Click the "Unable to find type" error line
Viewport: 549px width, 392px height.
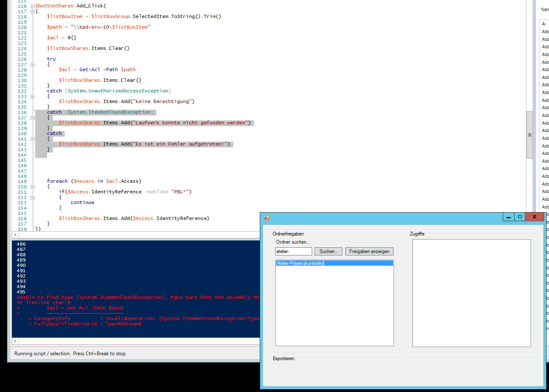[x=138, y=297]
